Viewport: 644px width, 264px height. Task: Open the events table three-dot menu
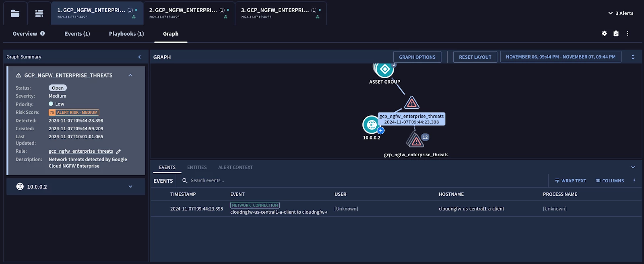pos(634,181)
